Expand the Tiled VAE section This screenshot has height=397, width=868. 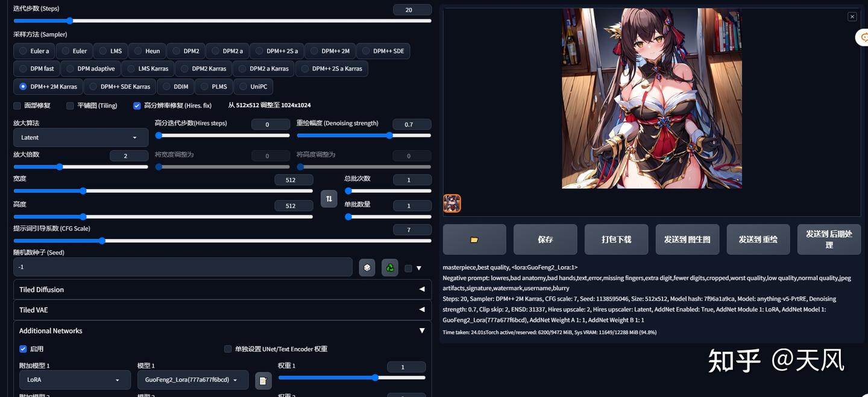point(222,310)
